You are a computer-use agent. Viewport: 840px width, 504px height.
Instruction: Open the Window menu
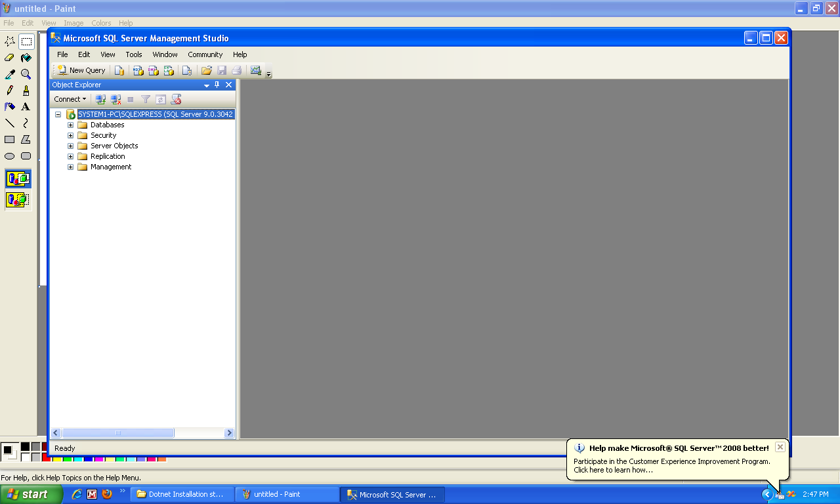[165, 54]
